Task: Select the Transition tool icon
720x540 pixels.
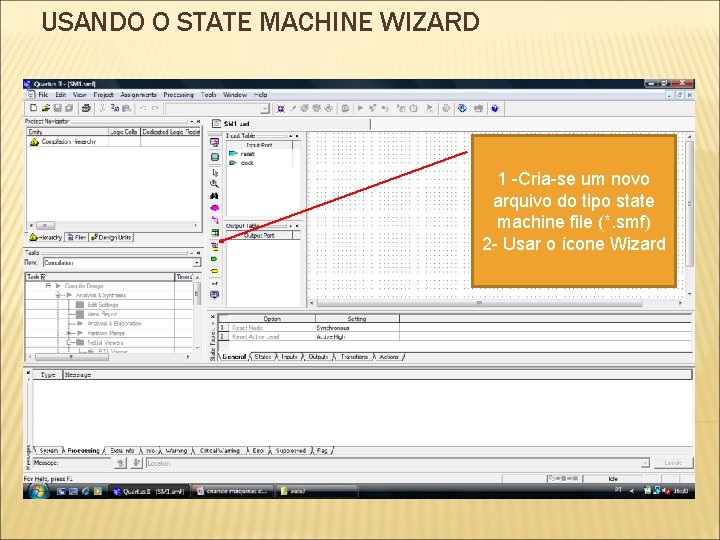Action: [214, 220]
